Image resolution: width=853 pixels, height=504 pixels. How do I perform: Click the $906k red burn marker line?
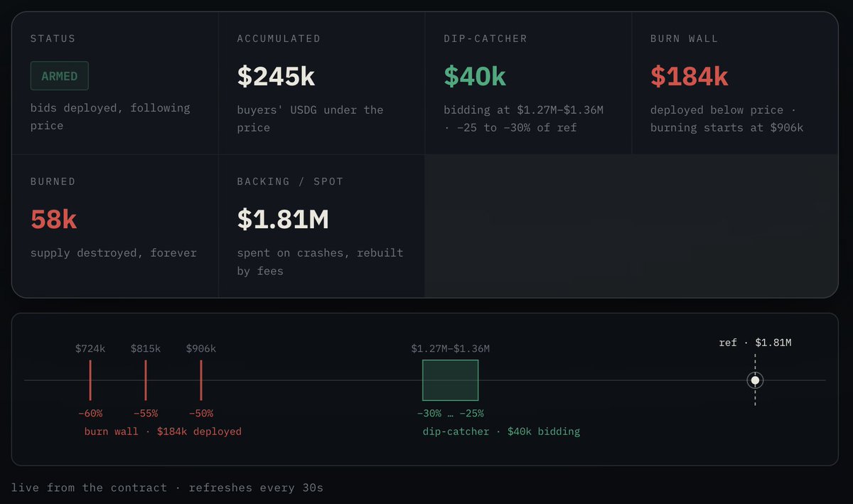[201, 380]
